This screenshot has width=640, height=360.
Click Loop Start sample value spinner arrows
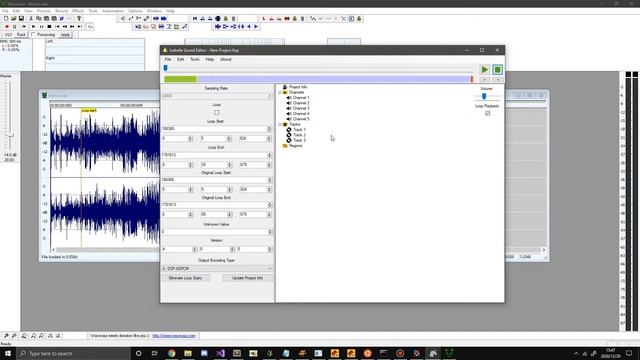click(269, 129)
